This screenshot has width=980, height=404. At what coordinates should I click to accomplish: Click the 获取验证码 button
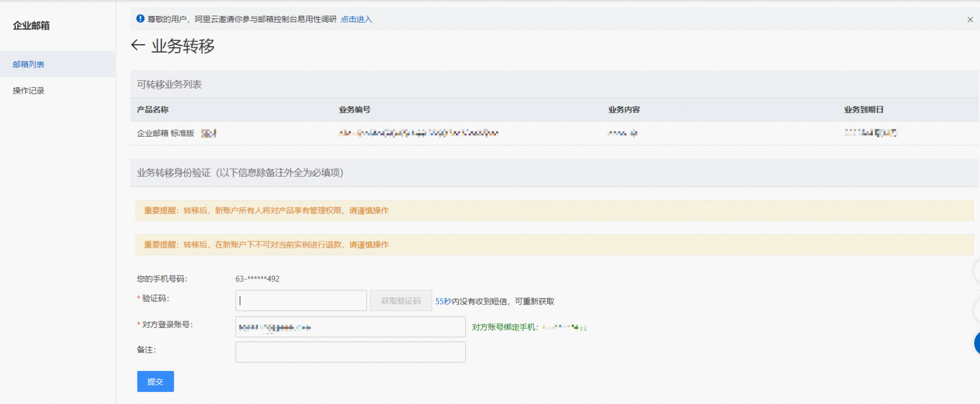pos(401,301)
